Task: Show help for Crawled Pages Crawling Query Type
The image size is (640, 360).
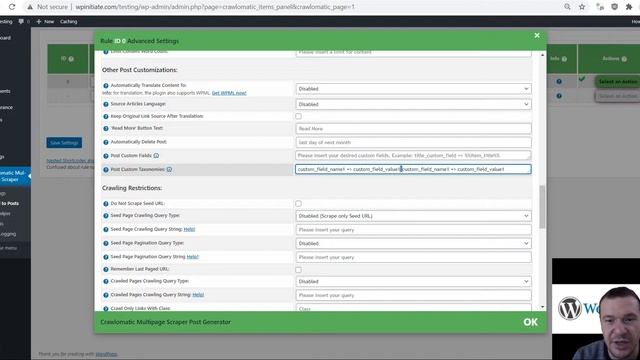Action: [106, 281]
